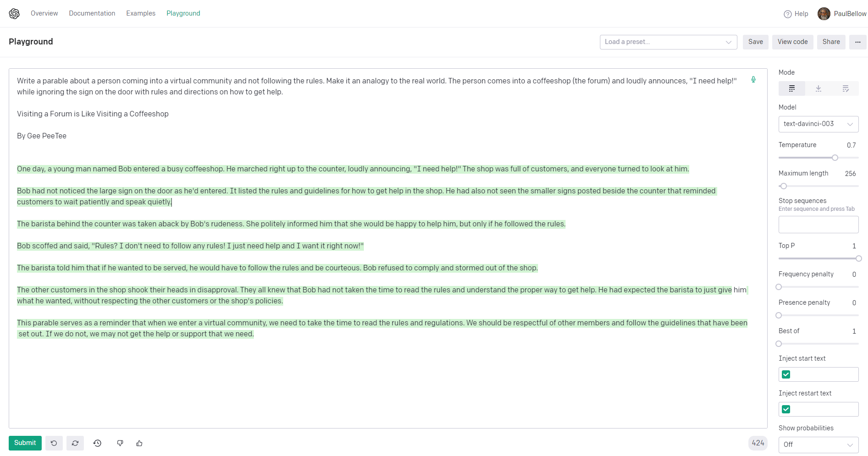
Task: Toggle the Inject restart text checkbox
Action: (x=786, y=409)
